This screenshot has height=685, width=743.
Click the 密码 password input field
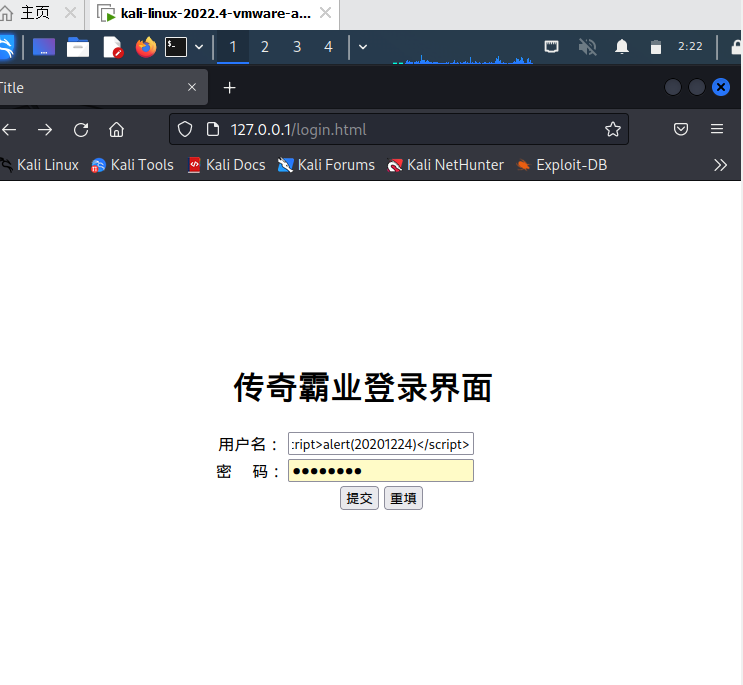(381, 471)
